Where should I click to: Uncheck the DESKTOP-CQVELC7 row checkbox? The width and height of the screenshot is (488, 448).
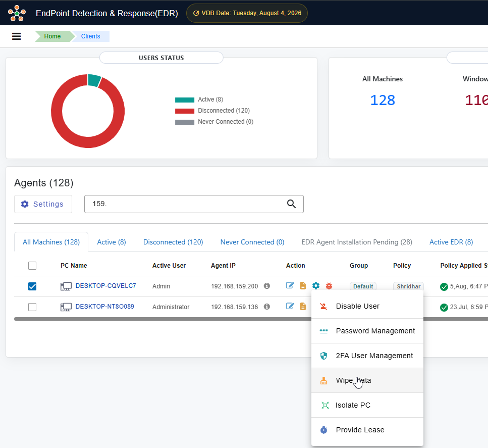tap(32, 286)
